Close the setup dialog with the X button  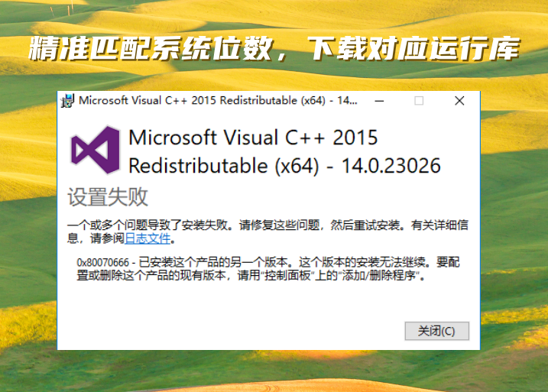pos(459,101)
